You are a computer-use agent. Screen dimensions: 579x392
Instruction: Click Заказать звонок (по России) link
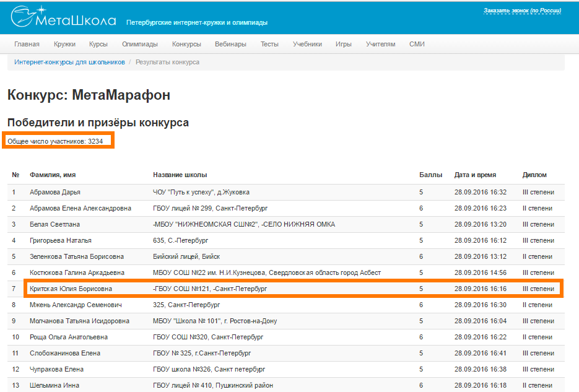[523, 11]
